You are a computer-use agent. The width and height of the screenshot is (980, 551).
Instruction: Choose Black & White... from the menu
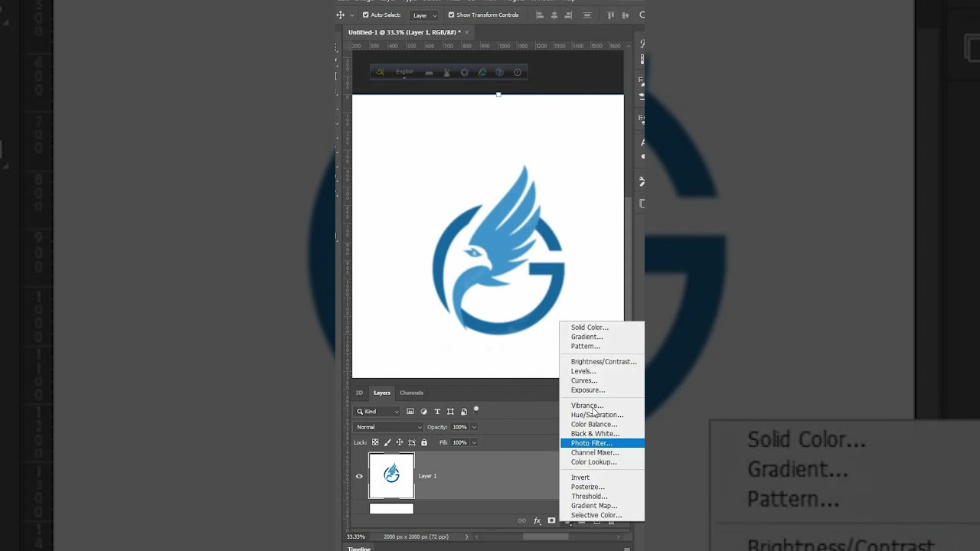point(603,434)
